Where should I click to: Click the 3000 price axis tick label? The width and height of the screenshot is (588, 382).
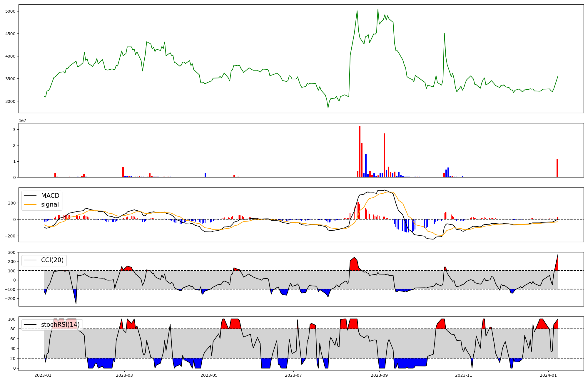click(10, 101)
